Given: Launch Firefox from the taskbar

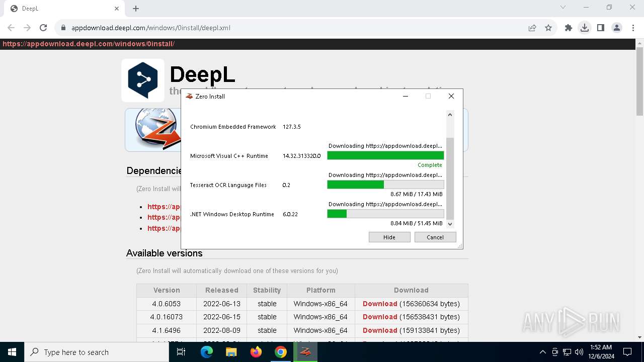Looking at the screenshot, I should coord(256,352).
